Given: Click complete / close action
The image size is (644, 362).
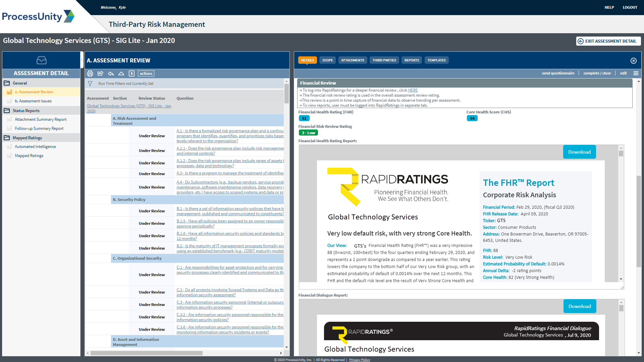Looking at the screenshot, I should (597, 73).
